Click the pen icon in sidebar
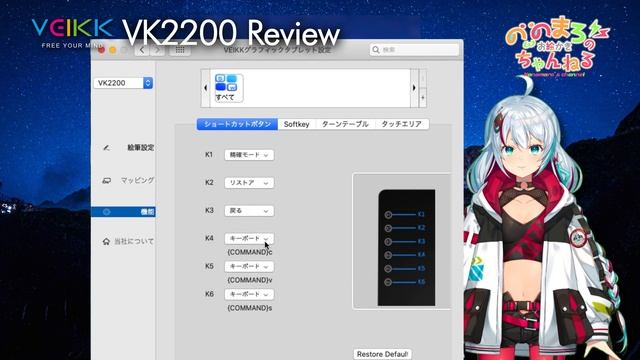The width and height of the screenshot is (640, 360). pos(107,148)
